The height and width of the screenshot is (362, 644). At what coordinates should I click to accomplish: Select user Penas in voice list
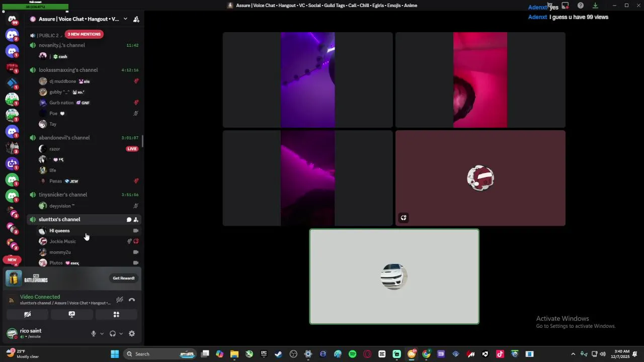click(x=89, y=181)
